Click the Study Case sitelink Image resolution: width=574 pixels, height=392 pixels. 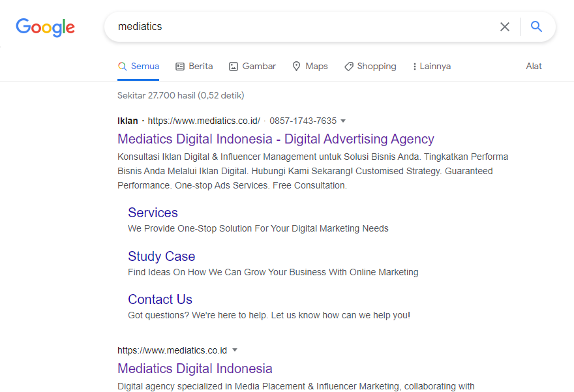(161, 256)
